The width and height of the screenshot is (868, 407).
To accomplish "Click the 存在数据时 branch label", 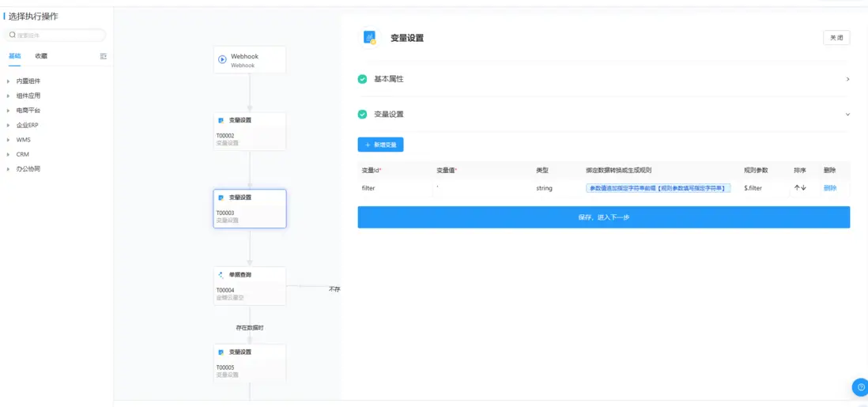I will (x=250, y=328).
